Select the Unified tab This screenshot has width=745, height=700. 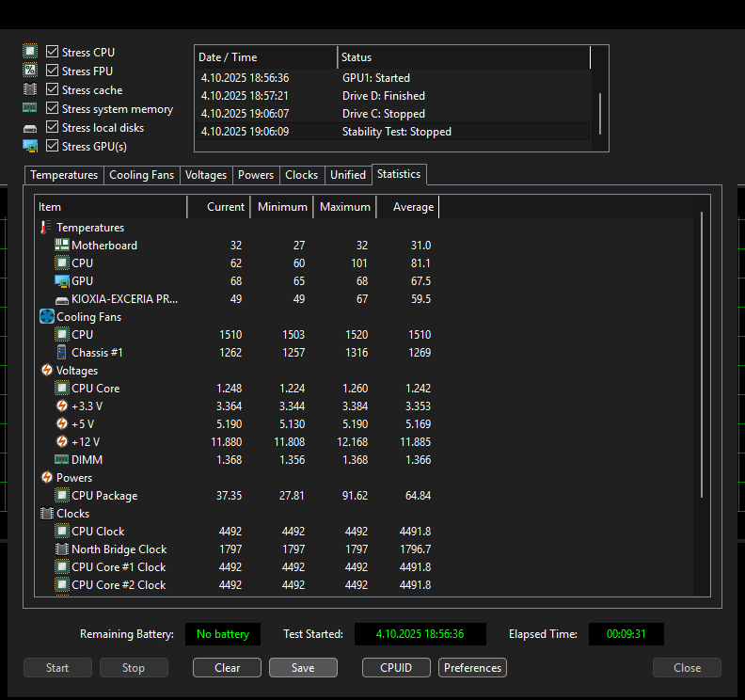click(x=348, y=175)
